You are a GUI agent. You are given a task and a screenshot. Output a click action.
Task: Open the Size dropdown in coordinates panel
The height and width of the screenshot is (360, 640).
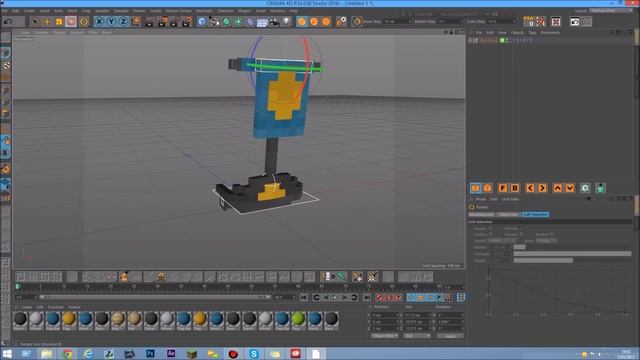click(417, 336)
